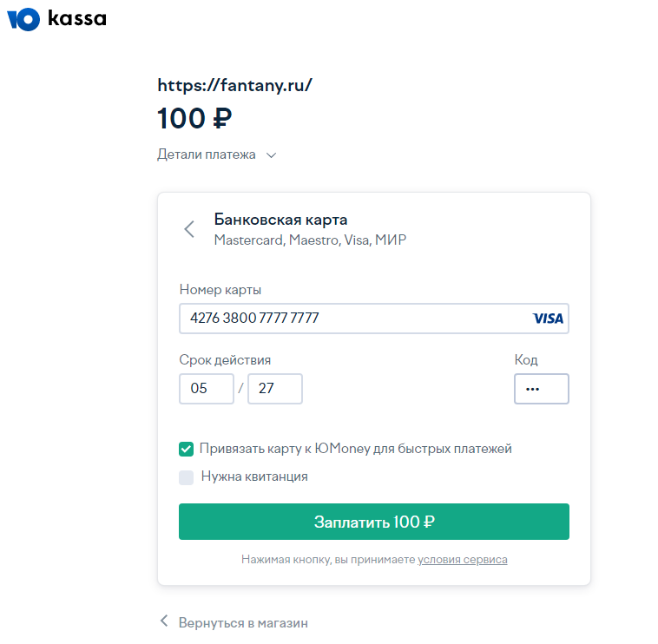Go back using the arrow beside Банковская карта
658x644 pixels.
coord(190,229)
